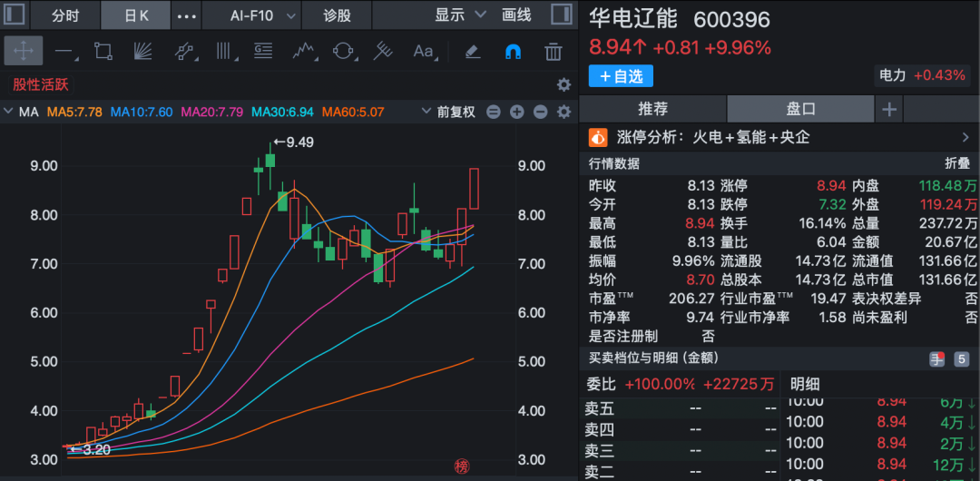Switch to the 推荐 tab

(652, 109)
